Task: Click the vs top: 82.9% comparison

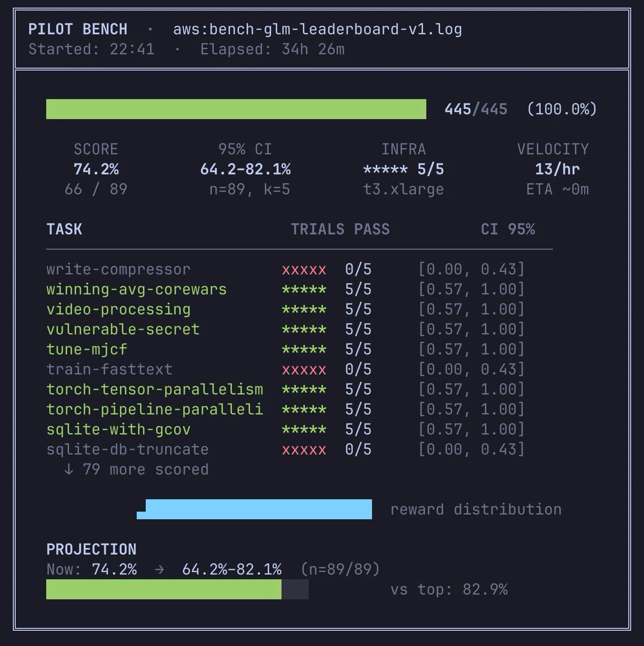Action: (449, 589)
